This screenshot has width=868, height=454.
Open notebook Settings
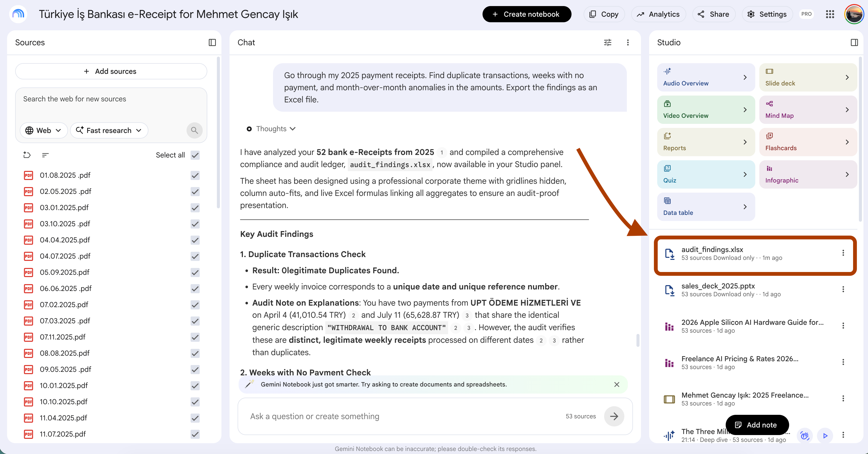pos(767,14)
